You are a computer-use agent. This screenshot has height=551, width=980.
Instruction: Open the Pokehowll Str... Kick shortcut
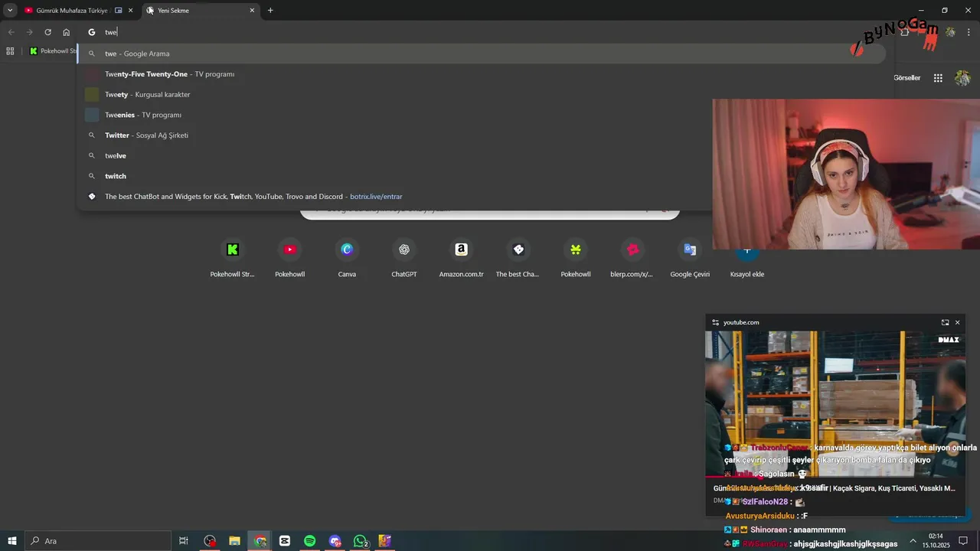point(232,259)
